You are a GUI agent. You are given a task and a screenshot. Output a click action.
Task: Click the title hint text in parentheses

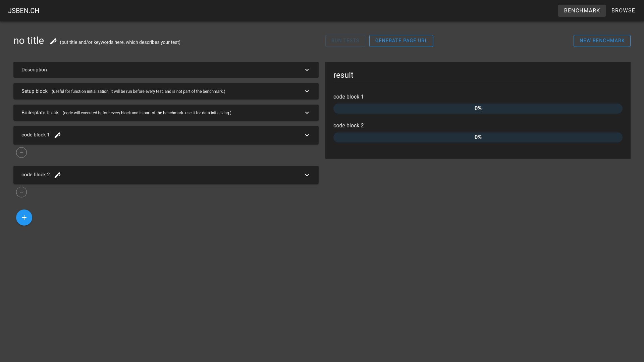point(120,42)
